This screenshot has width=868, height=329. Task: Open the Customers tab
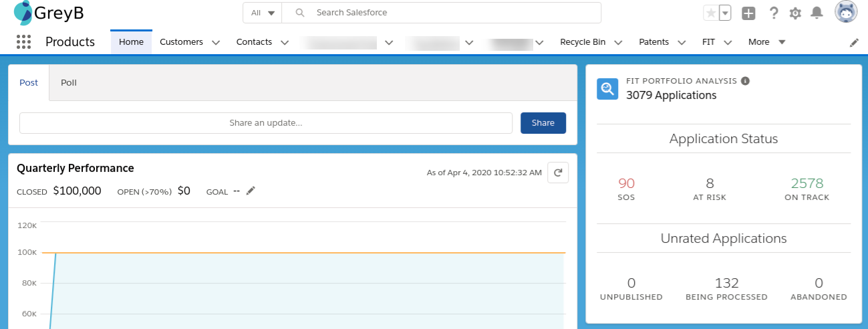pos(182,42)
